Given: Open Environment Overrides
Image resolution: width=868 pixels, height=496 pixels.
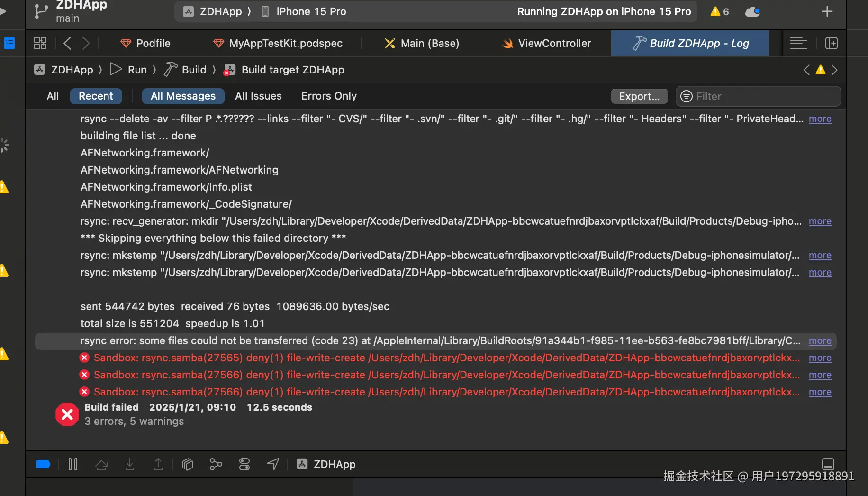Looking at the screenshot, I should point(244,464).
